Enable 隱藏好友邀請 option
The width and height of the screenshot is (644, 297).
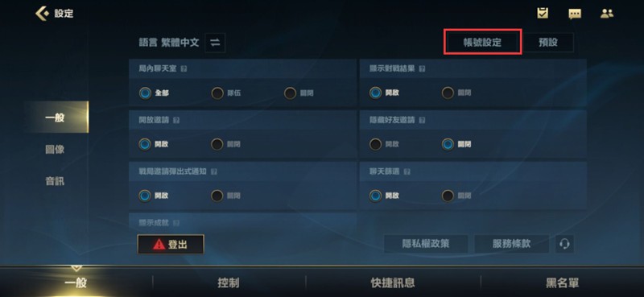click(384, 145)
